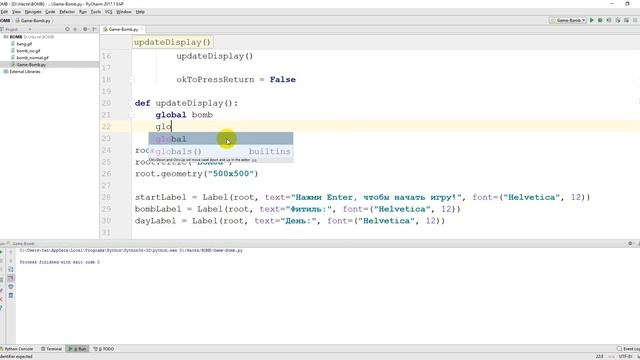Click the Scroll from Source icon in Project panel
Screen dimensions: 640x360
point(67,29)
